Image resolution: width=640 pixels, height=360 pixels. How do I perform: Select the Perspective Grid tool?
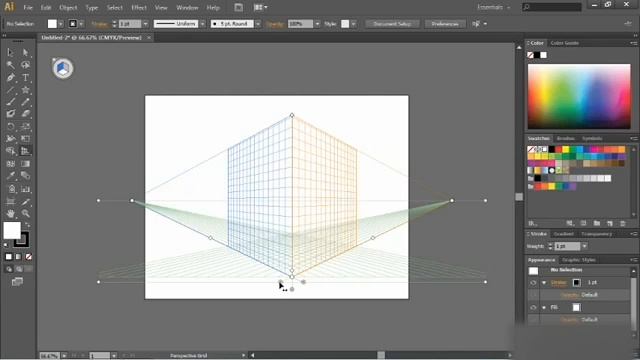(x=25, y=151)
